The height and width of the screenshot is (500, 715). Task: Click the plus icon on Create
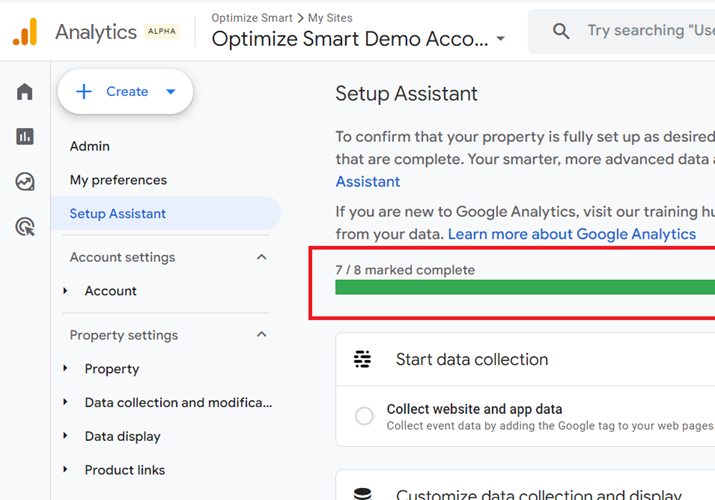[84, 91]
